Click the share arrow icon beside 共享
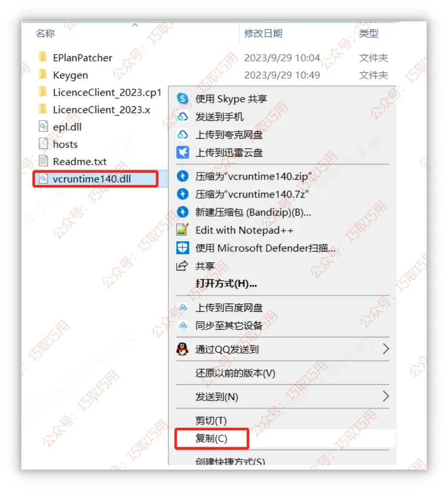Image resolution: width=448 pixels, height=491 pixels. point(182,266)
